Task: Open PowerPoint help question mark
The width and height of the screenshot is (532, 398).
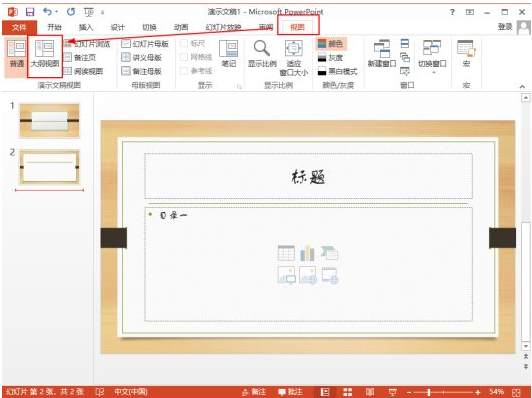Action: coord(452,12)
